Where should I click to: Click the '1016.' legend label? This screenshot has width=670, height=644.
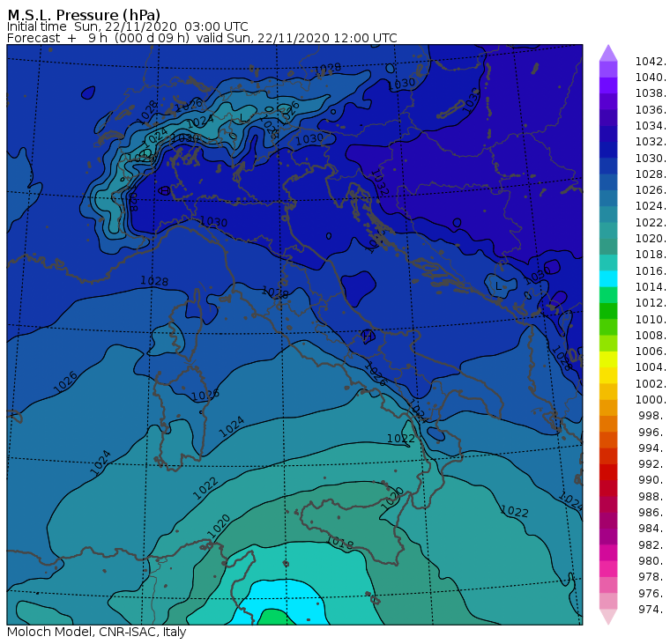click(x=651, y=270)
